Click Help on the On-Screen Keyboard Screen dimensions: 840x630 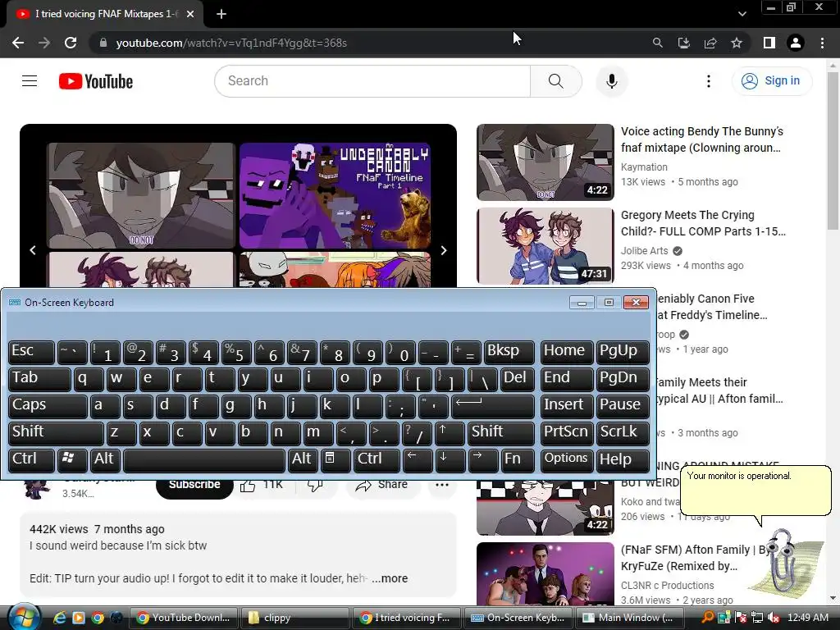coord(623,460)
